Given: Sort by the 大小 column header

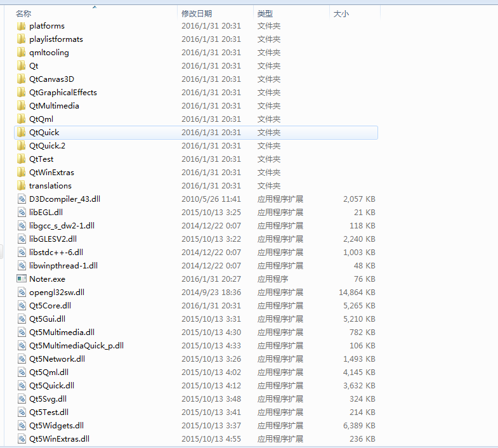Looking at the screenshot, I should [341, 14].
